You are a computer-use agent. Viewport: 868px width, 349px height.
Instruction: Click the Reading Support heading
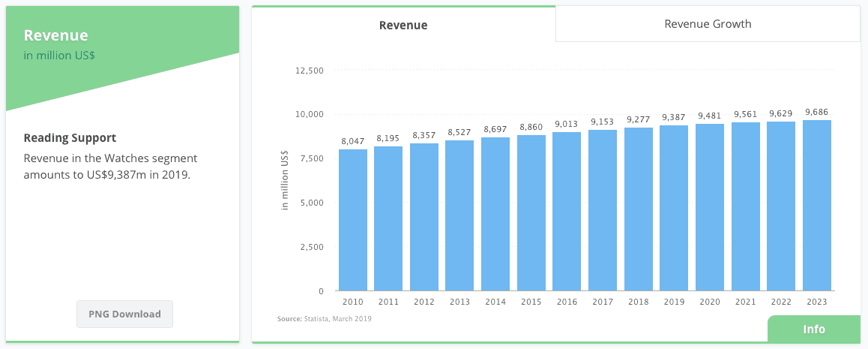click(x=70, y=138)
